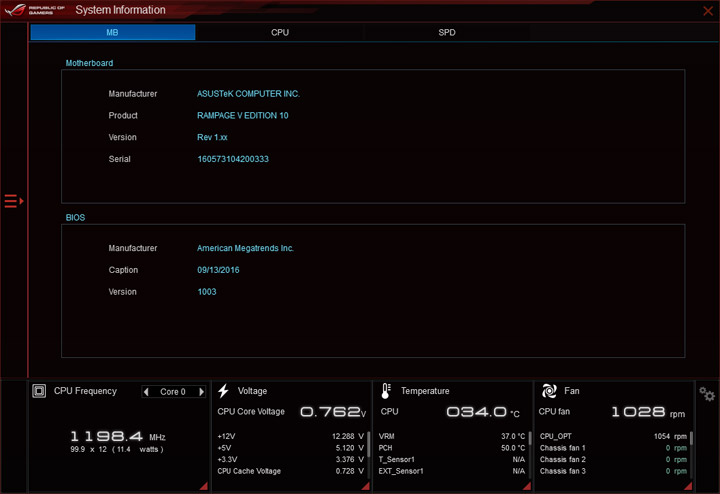Click the multiplier line 99.9 x 12

click(89, 449)
